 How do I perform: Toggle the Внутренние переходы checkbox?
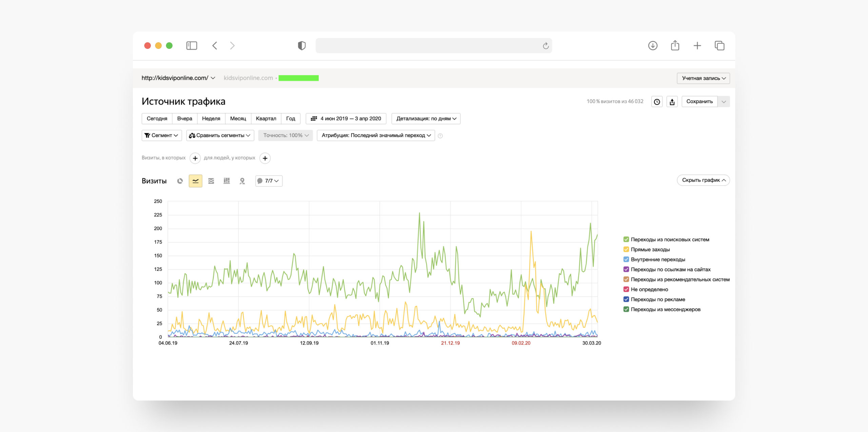(x=626, y=259)
